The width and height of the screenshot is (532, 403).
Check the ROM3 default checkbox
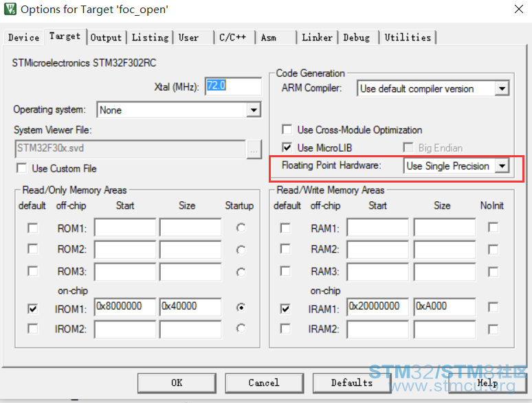(32, 271)
